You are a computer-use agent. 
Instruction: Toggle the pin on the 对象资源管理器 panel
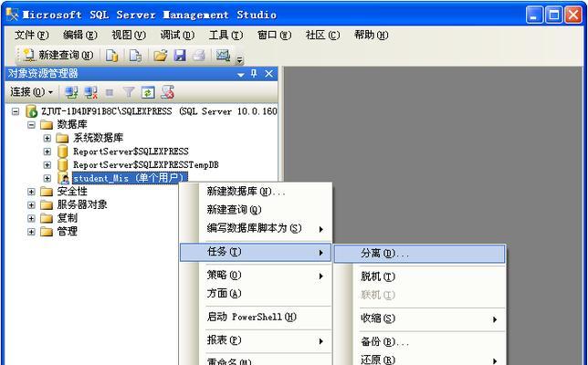click(x=254, y=74)
